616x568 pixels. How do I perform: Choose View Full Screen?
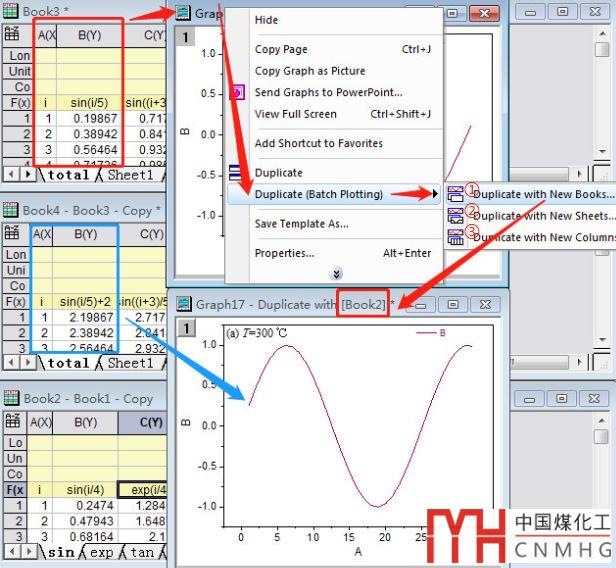pos(295,114)
